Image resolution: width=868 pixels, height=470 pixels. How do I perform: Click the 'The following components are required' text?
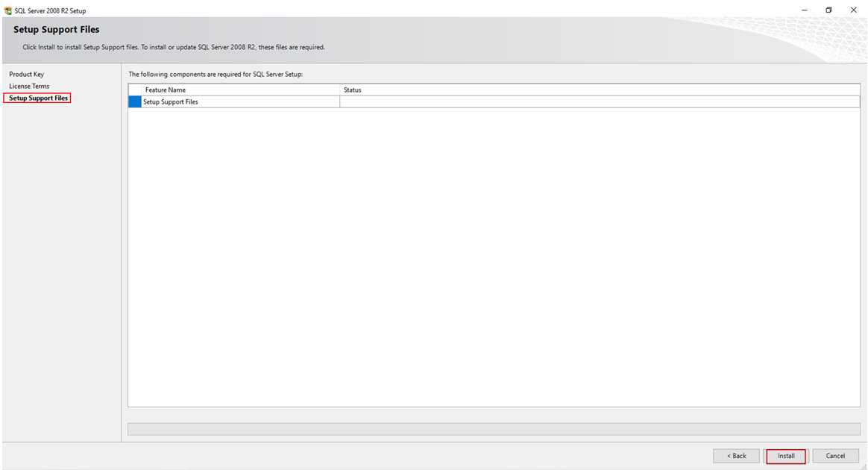216,74
